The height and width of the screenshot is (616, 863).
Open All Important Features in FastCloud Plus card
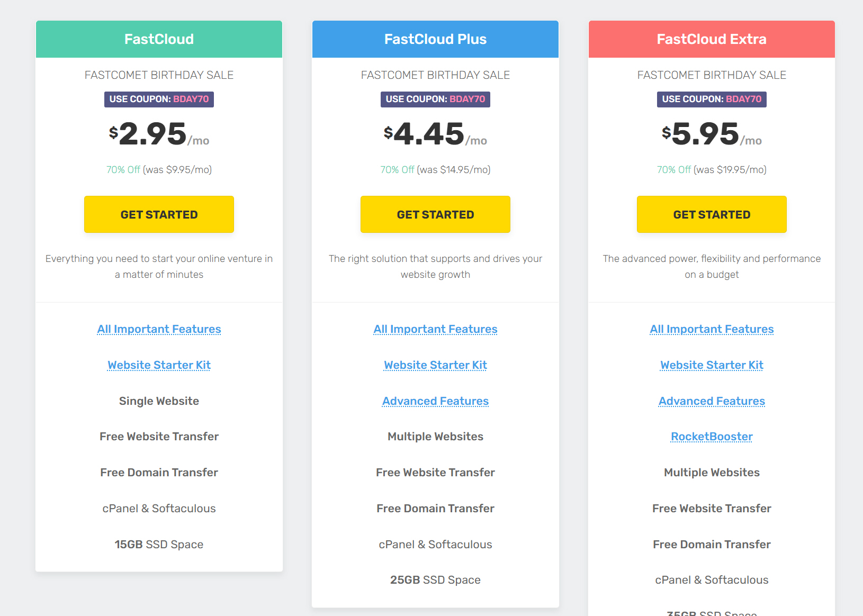click(435, 329)
